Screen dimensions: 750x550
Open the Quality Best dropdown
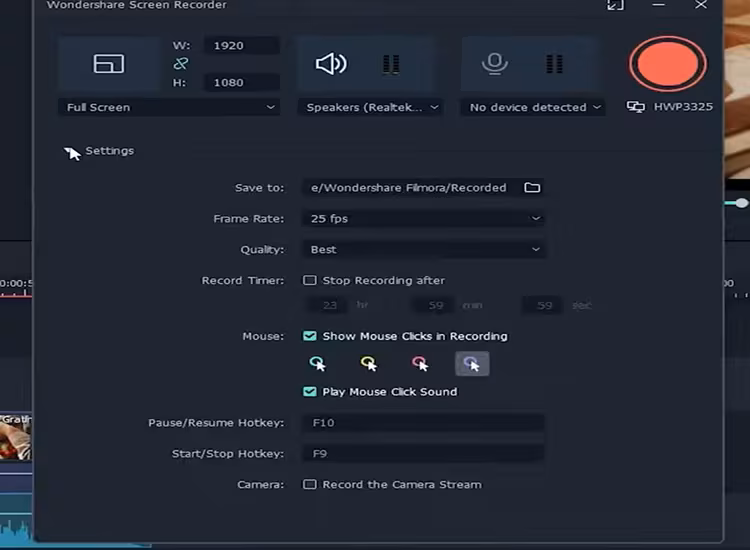coord(424,250)
